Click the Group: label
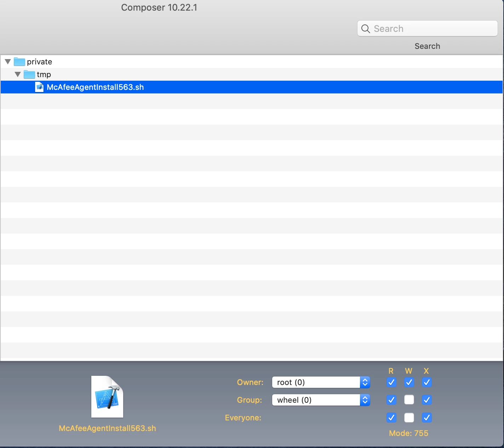 250,400
